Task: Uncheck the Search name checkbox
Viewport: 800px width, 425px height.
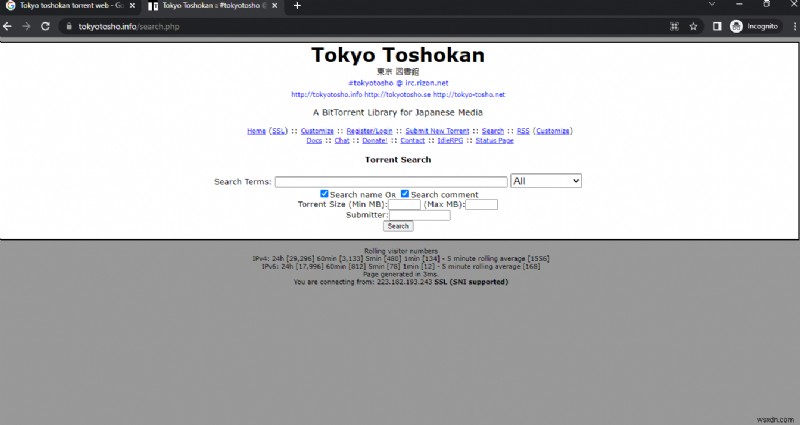Action: (324, 193)
